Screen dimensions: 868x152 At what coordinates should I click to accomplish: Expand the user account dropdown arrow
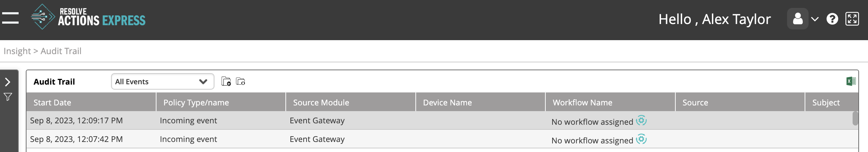pyautogui.click(x=815, y=19)
